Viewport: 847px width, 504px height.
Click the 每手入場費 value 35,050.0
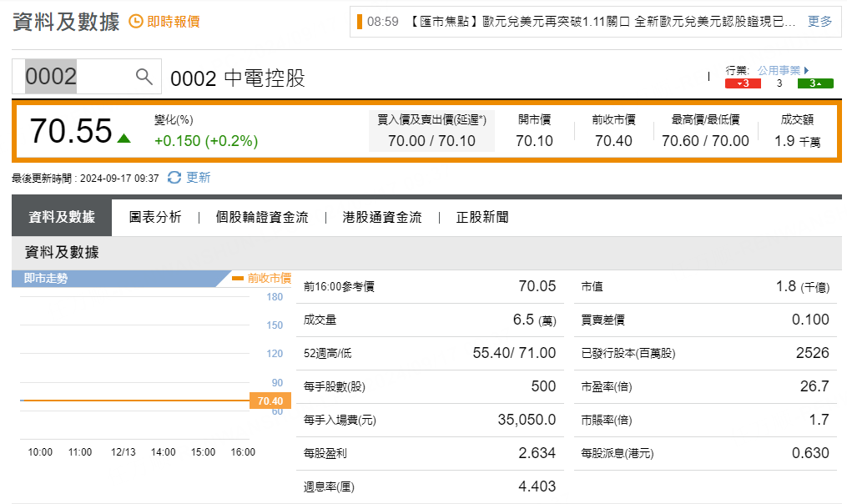[527, 420]
